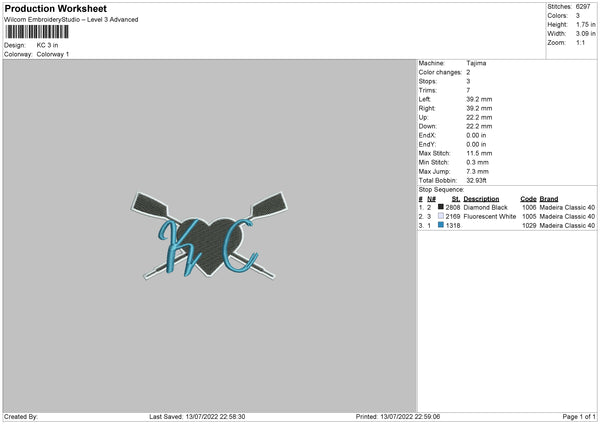This screenshot has height=424, width=600.
Task: Click the Diamond Black color swatch
Action: (441, 207)
